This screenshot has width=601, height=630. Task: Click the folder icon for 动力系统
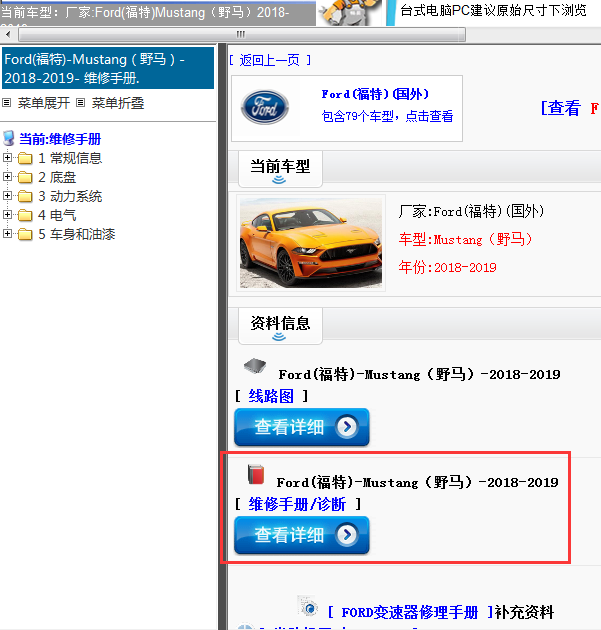click(25, 196)
